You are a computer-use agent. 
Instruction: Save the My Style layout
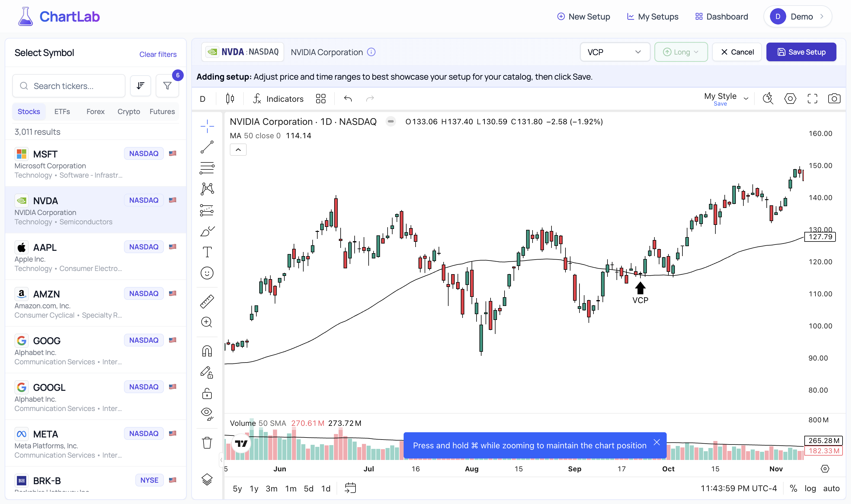point(720,104)
